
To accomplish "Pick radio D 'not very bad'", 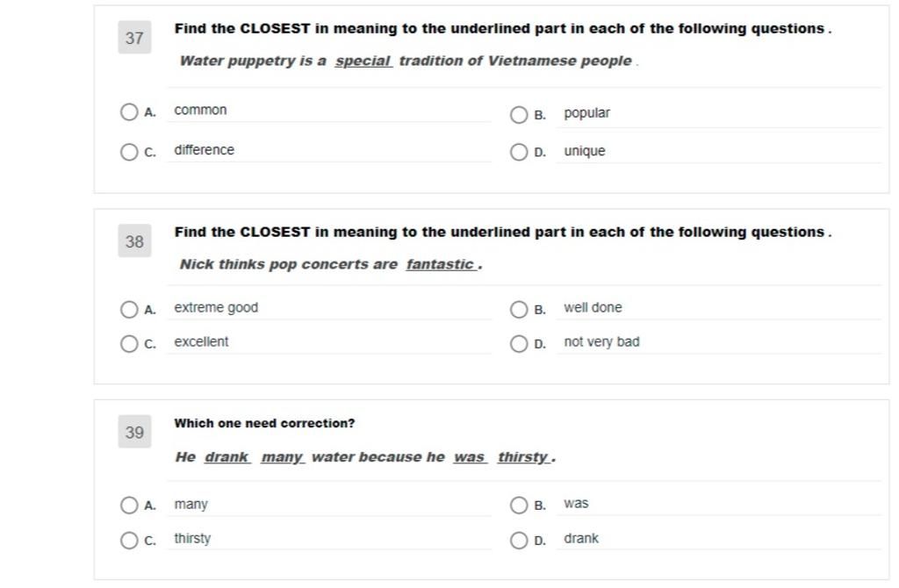I will [x=519, y=344].
